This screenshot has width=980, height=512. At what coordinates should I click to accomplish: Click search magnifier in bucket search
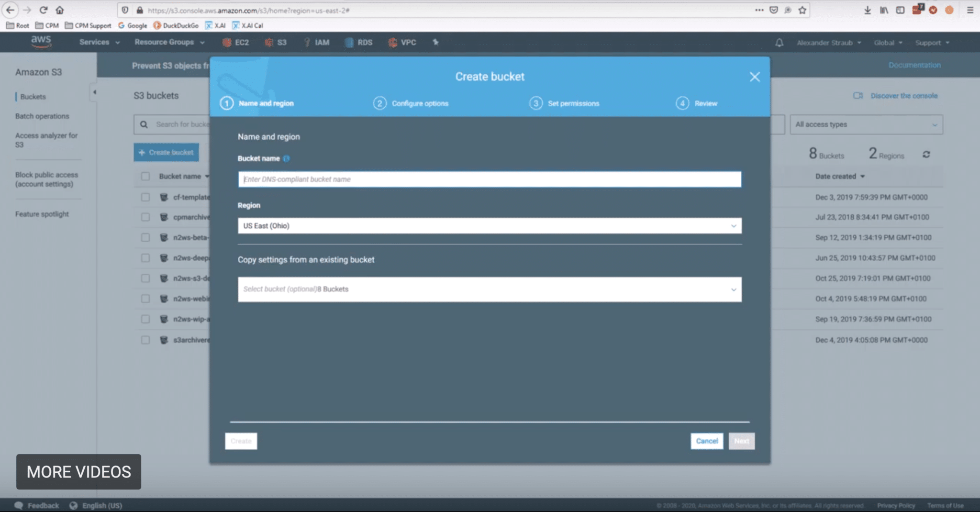click(x=144, y=124)
